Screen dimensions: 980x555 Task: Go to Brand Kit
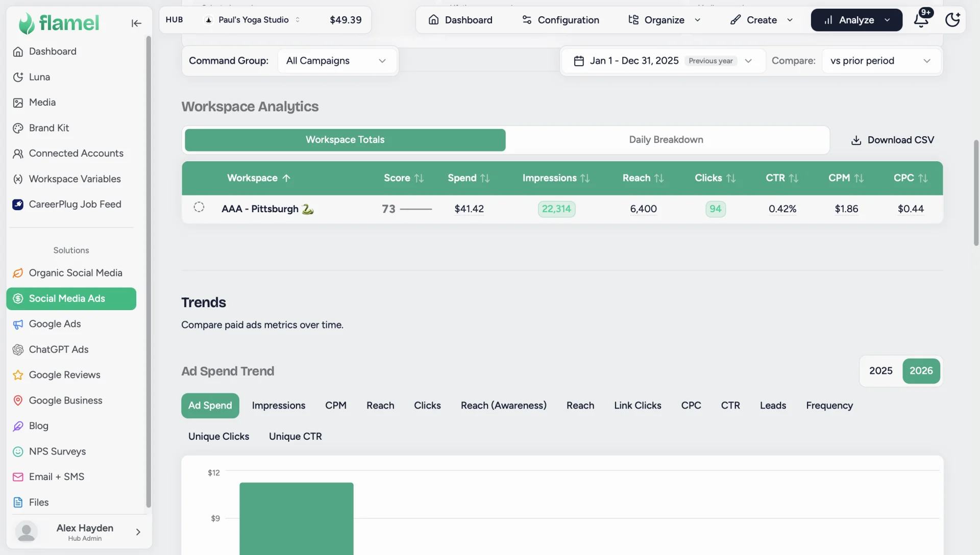(71, 128)
